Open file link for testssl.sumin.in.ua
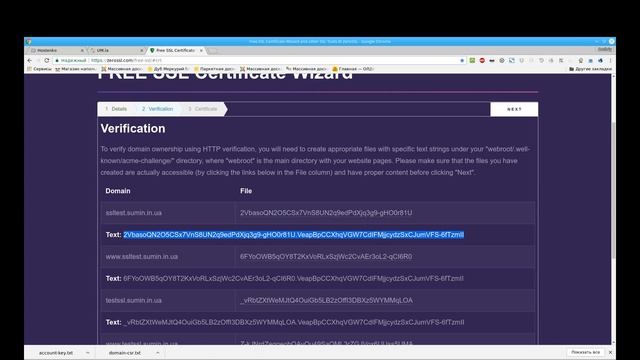The width and height of the screenshot is (640, 360). tap(326, 300)
